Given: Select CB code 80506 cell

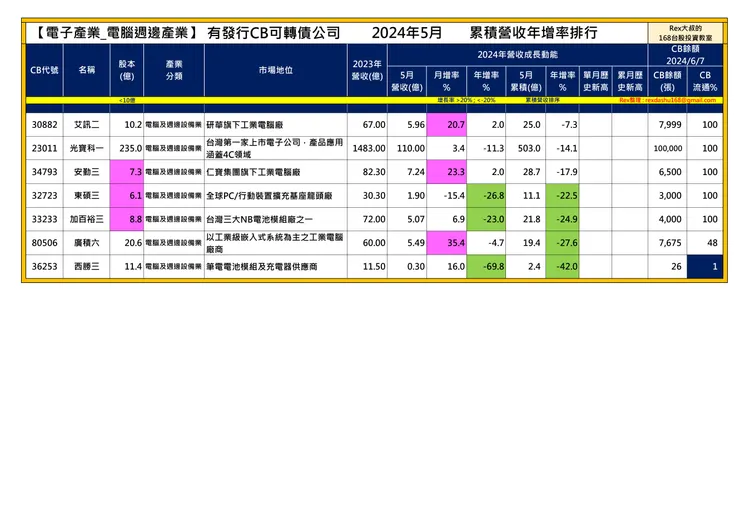Looking at the screenshot, I should point(44,243).
